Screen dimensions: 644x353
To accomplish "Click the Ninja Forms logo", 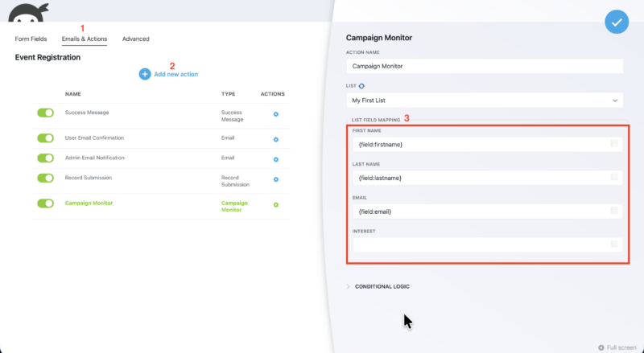I will [x=28, y=13].
